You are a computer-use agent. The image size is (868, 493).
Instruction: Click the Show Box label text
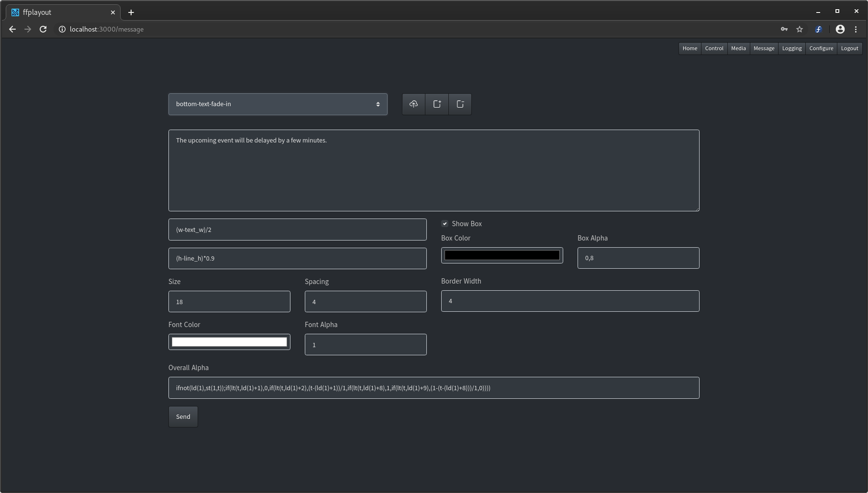point(467,224)
